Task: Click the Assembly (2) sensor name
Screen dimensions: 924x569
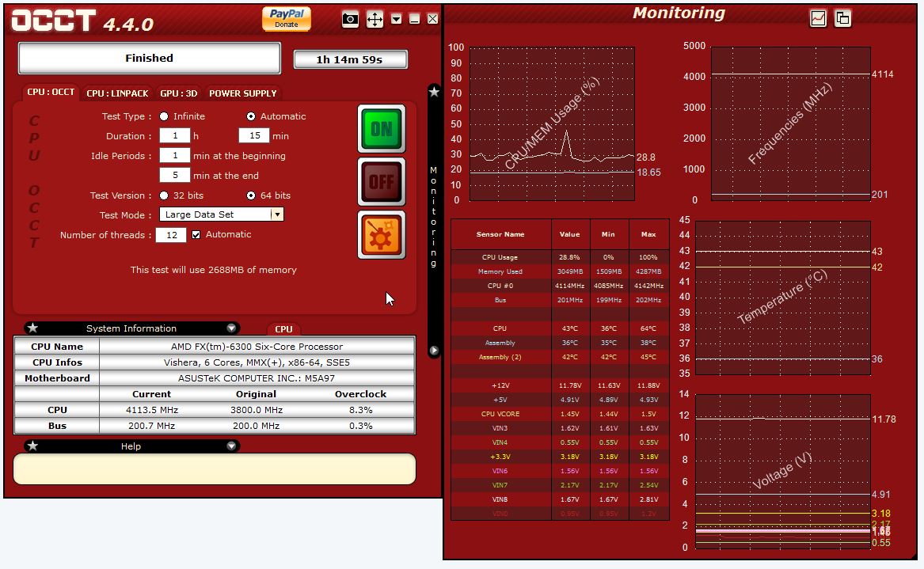Action: (x=500, y=358)
